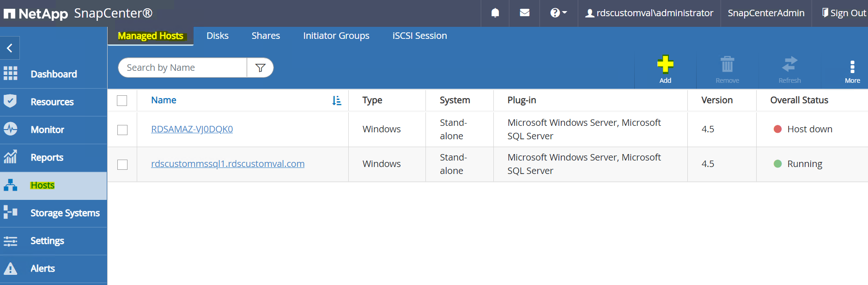Viewport: 868px width, 285px height.
Task: Click the Refresh arrows icon
Action: click(x=789, y=64)
